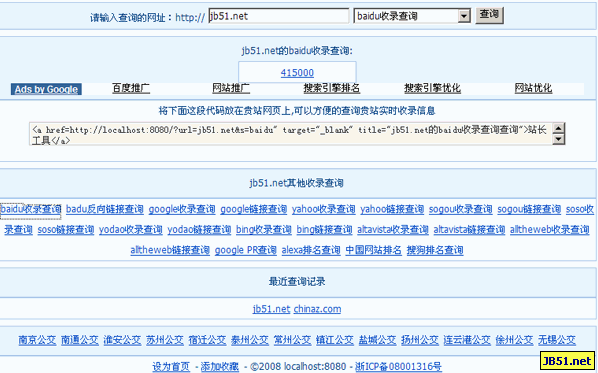Open the 无锡公交 link
This screenshot has height=373, width=598.
click(557, 340)
